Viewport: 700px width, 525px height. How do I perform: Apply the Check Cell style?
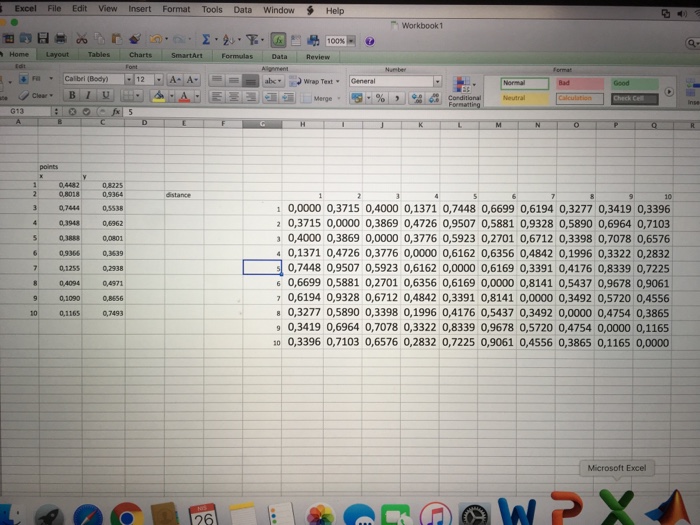click(634, 99)
